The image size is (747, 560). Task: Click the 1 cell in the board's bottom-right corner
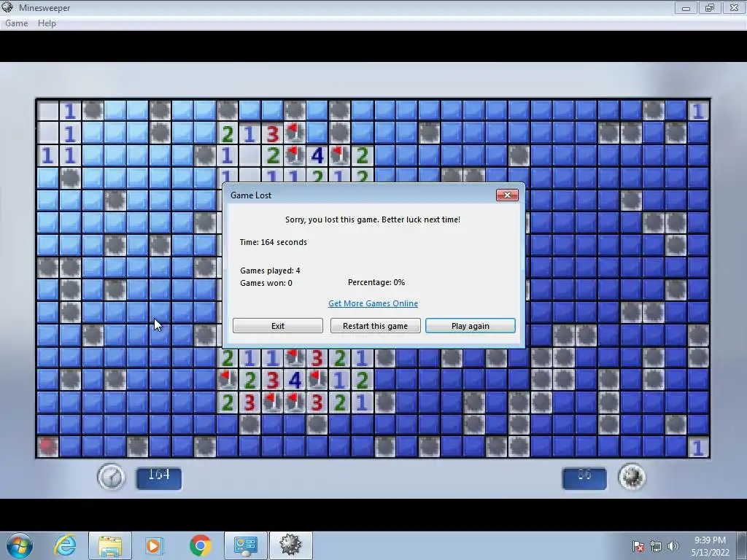(x=698, y=447)
